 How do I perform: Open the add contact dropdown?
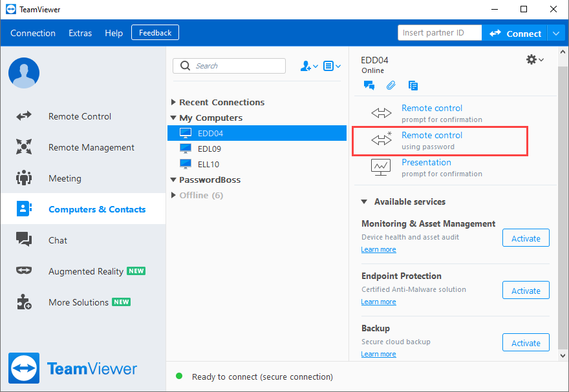coord(309,66)
